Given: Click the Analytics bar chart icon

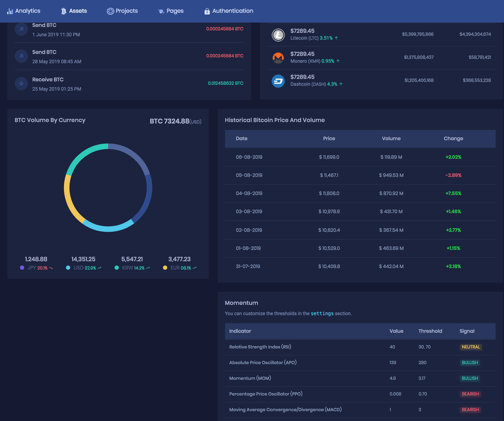Looking at the screenshot, I should [10, 11].
